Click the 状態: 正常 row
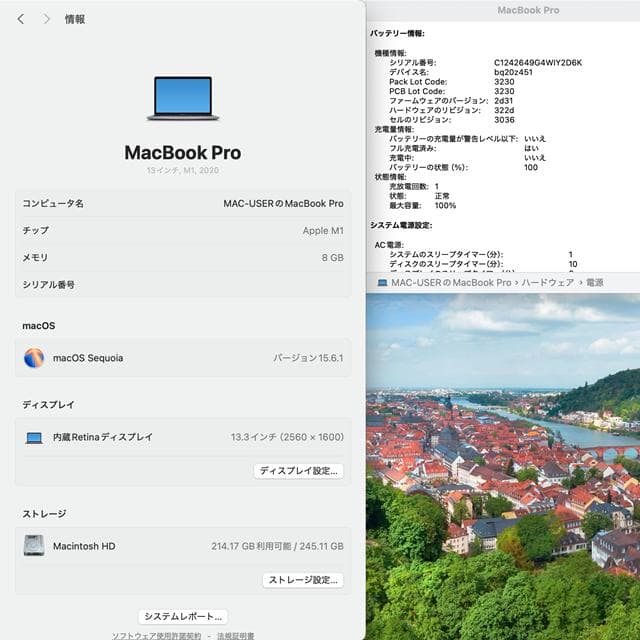The image size is (640, 640). click(x=419, y=196)
